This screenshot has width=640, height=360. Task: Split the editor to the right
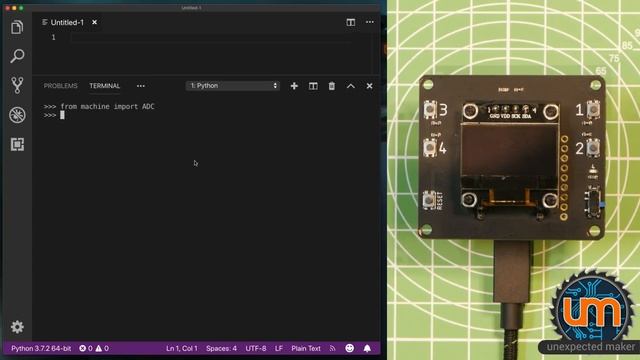351,22
